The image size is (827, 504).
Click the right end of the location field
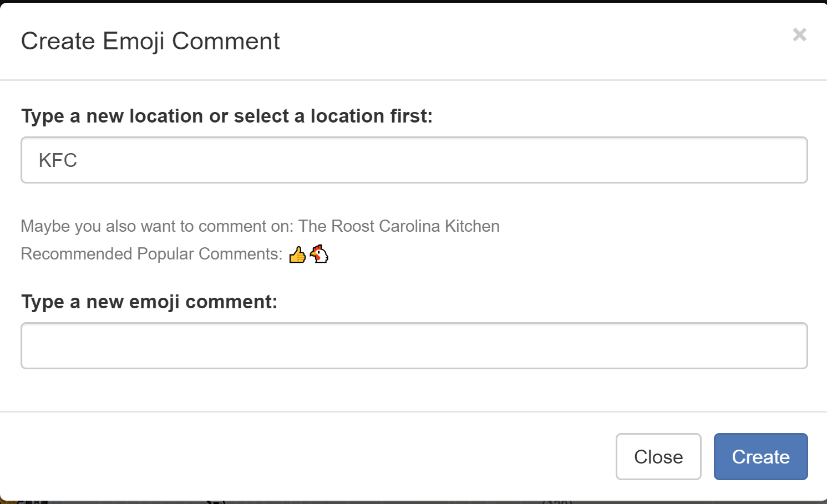pyautogui.click(x=793, y=160)
